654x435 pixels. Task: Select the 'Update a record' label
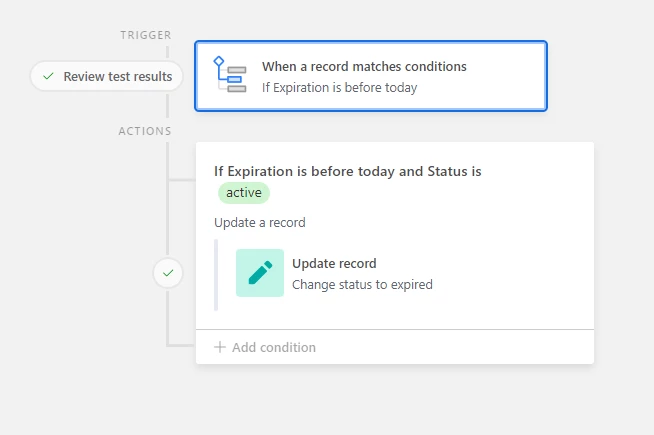click(260, 223)
